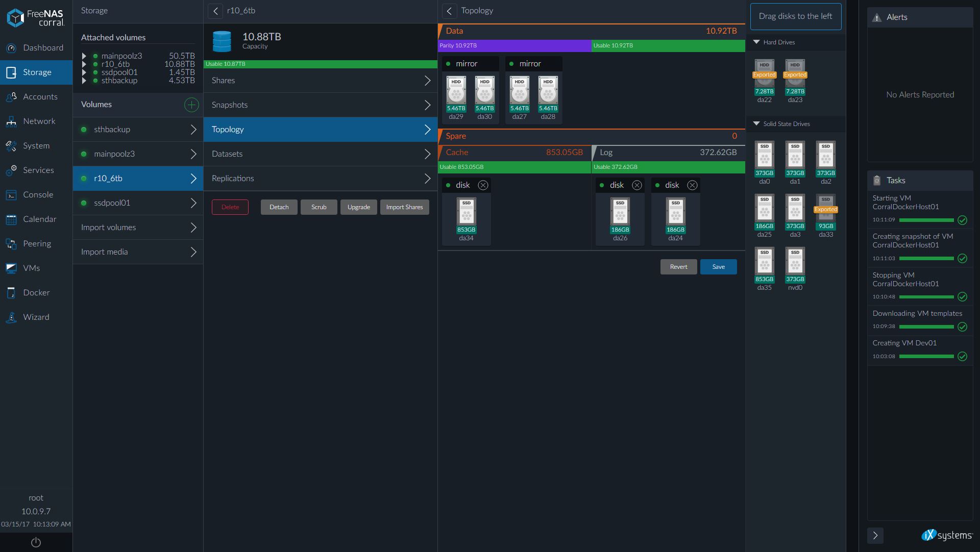980x552 pixels.
Task: Collapse the Hard Drives section
Action: click(756, 42)
